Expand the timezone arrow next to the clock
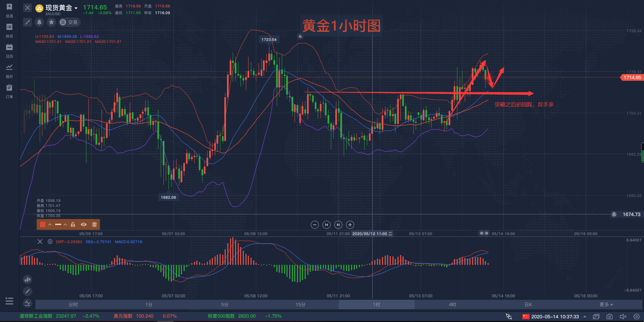This screenshot has height=322, width=644. [585, 317]
